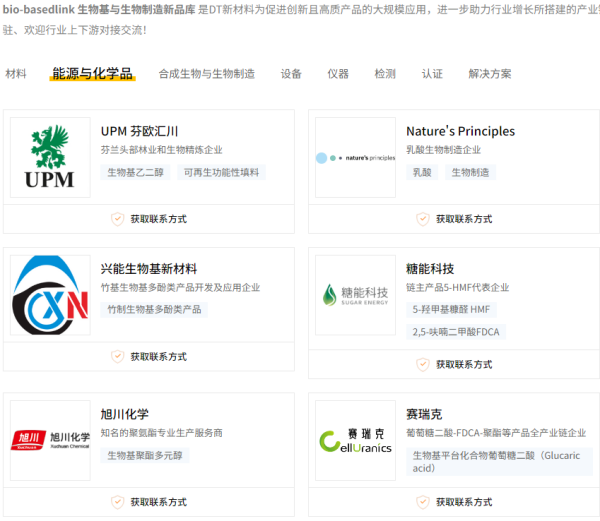Viewport: 600px width, 521px height.
Task: Click the 兴能生物基新材料 CXN logo
Action: pyautogui.click(x=50, y=294)
